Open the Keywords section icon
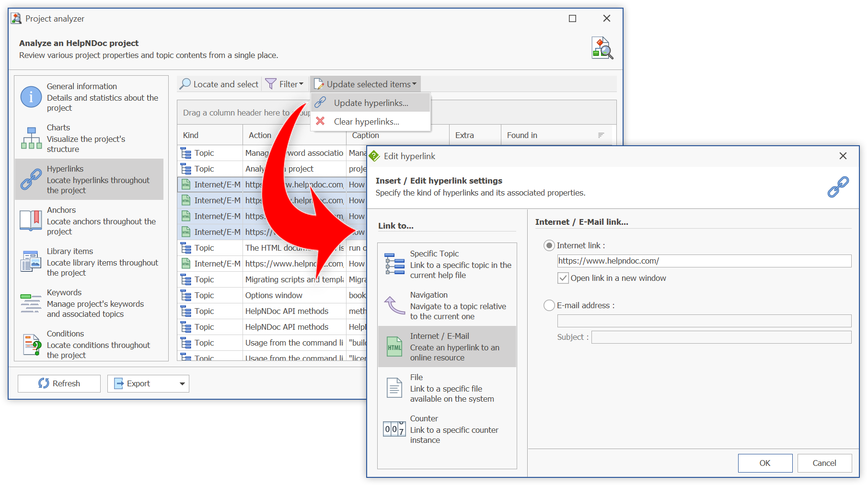Viewport: 868px width, 486px height. tap(31, 303)
